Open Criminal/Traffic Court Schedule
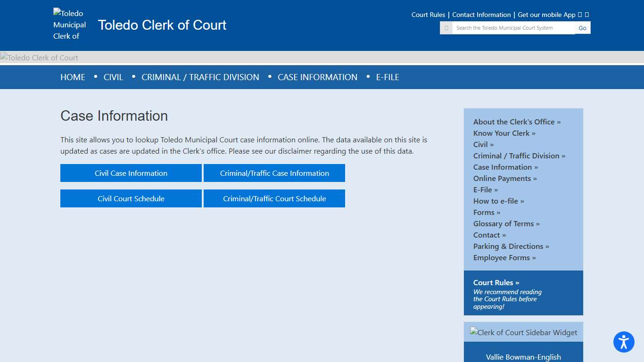Screen dimensions: 644x362 point(274,198)
